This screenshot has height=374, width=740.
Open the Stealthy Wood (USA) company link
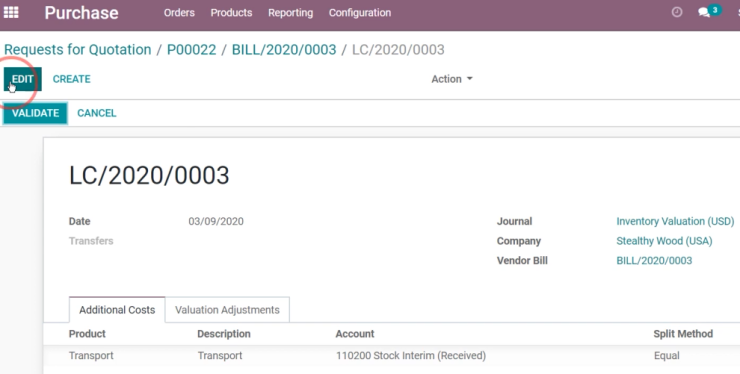tap(664, 241)
